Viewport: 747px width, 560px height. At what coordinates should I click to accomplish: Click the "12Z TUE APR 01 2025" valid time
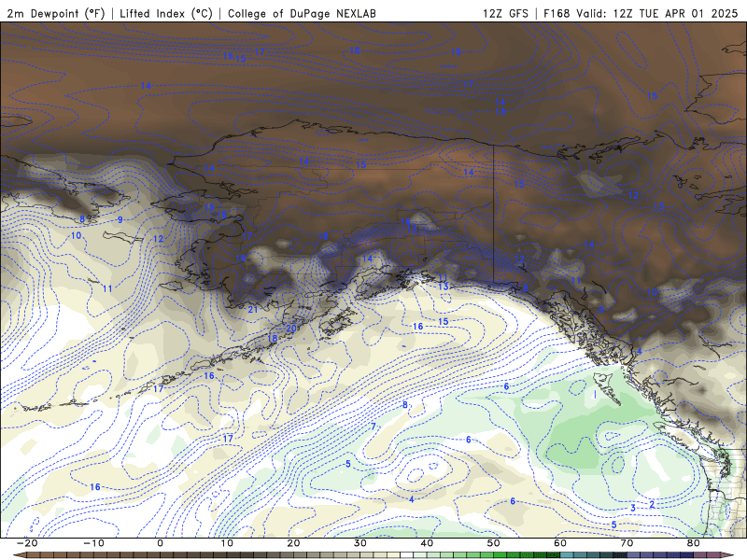[675, 13]
